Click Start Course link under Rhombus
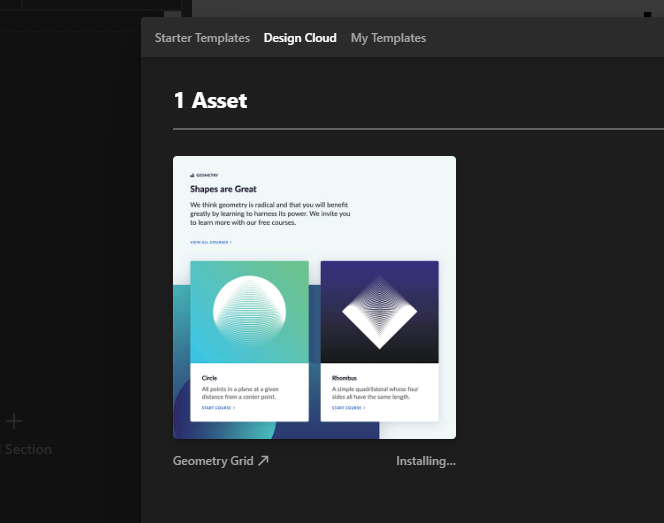 click(x=348, y=408)
